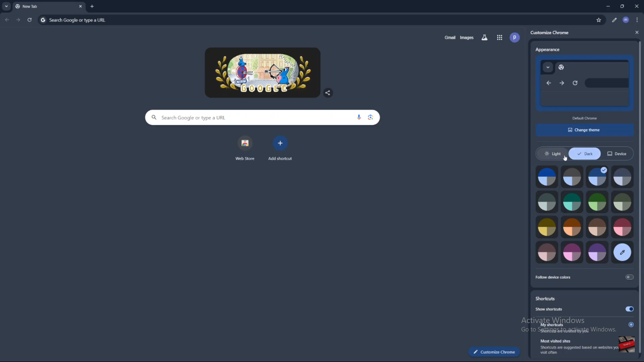
Task: Choose the grey color swatch in first row
Action: [x=572, y=177]
